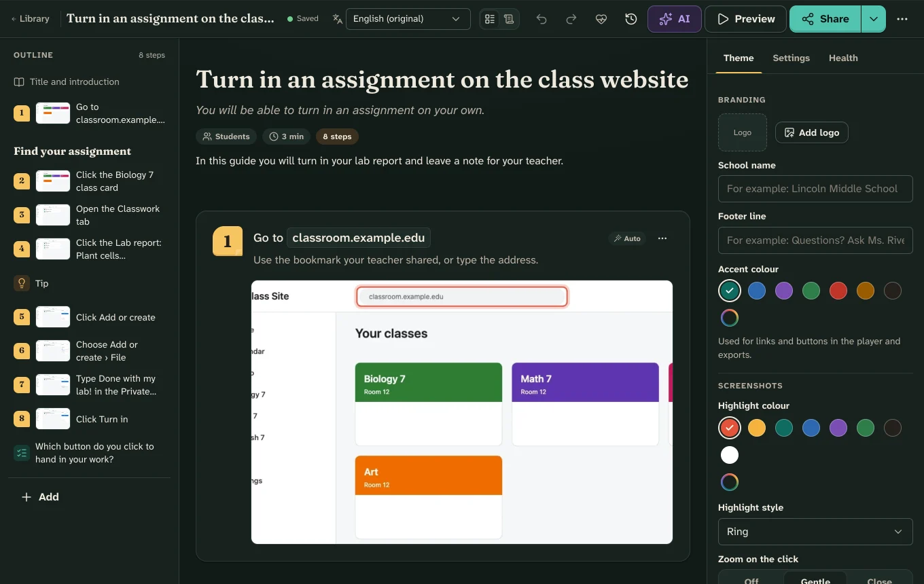
Task: Pick the blue accent colour swatch
Action: coord(757,291)
